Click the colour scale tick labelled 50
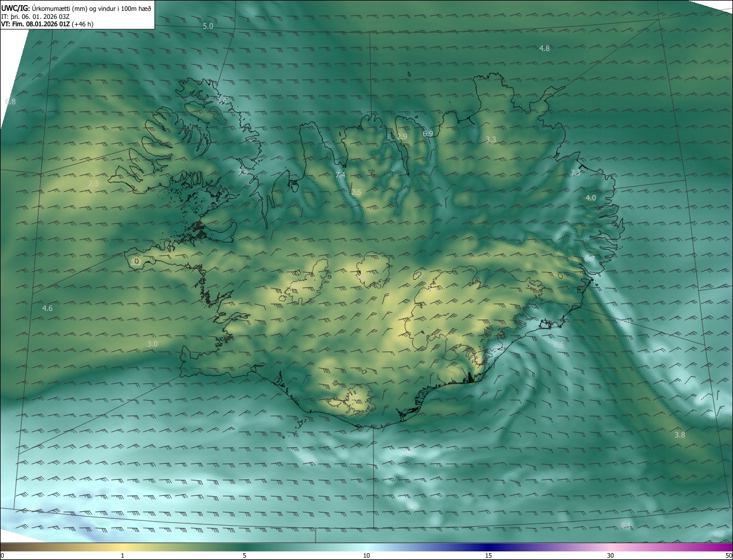The height and width of the screenshot is (560, 733). (728, 556)
